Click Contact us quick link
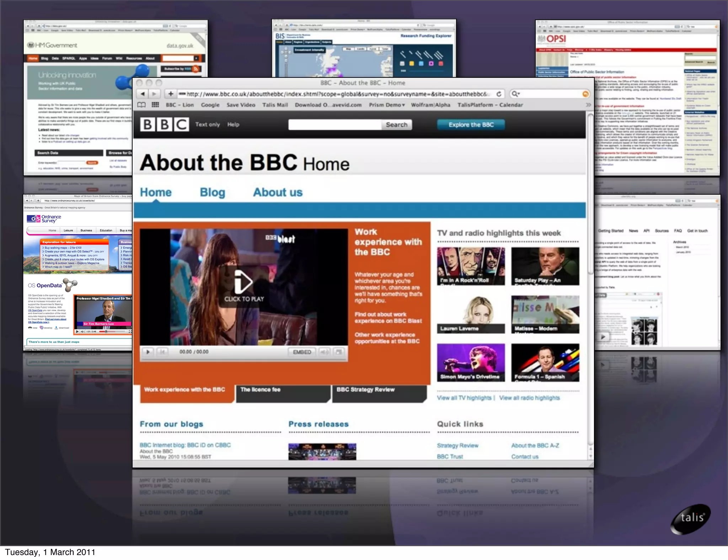Image resolution: width=728 pixels, height=560 pixels. point(525,457)
